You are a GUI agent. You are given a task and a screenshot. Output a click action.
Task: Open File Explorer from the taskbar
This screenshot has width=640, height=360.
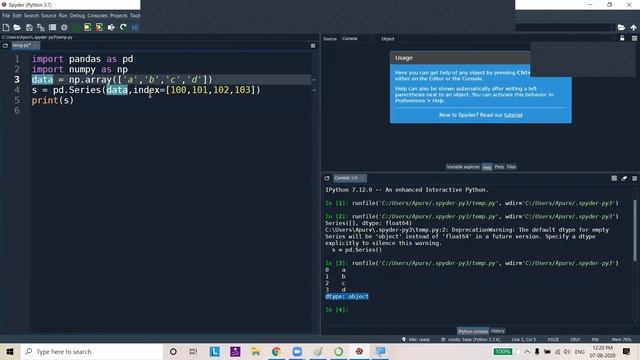point(256,351)
